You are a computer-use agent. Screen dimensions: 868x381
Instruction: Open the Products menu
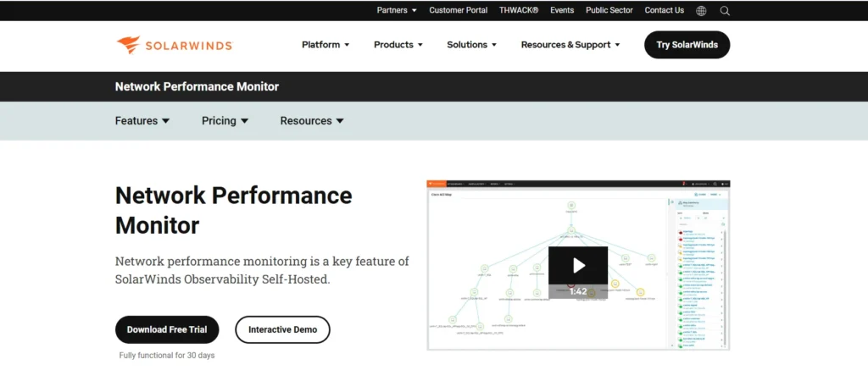click(x=398, y=45)
